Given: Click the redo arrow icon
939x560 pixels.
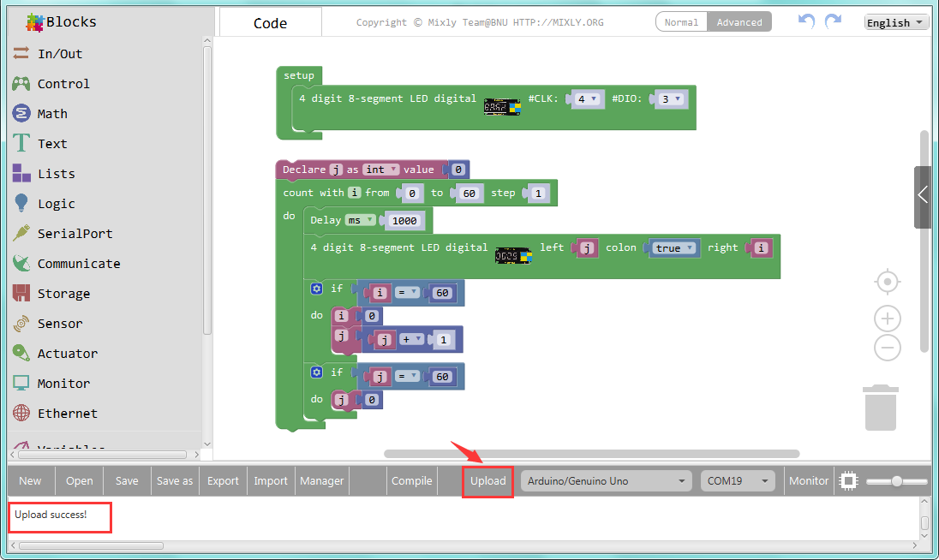Looking at the screenshot, I should (833, 21).
